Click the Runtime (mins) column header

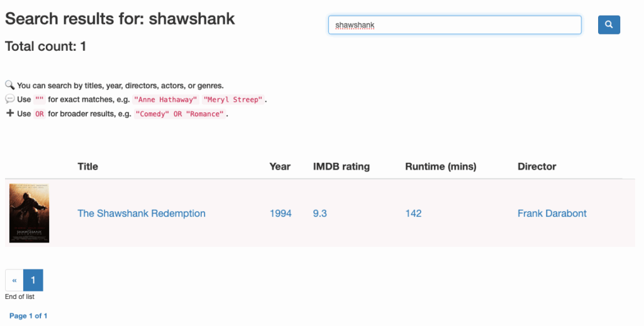click(x=440, y=166)
